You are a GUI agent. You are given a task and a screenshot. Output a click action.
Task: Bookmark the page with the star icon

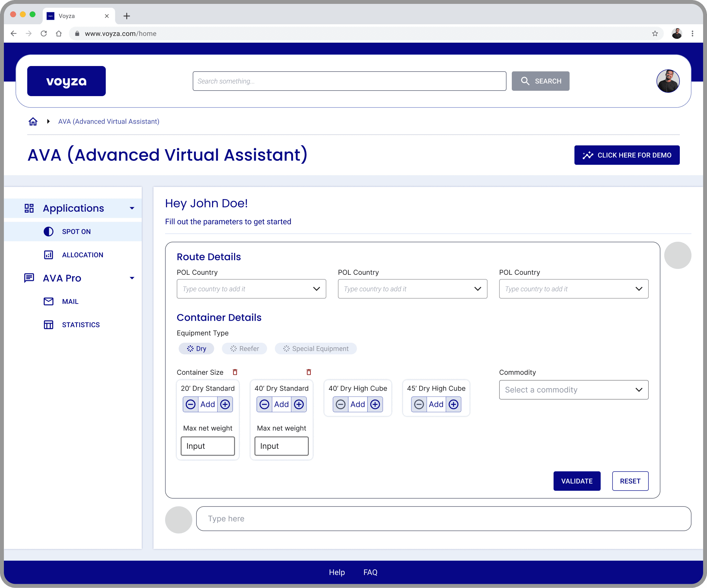click(655, 34)
